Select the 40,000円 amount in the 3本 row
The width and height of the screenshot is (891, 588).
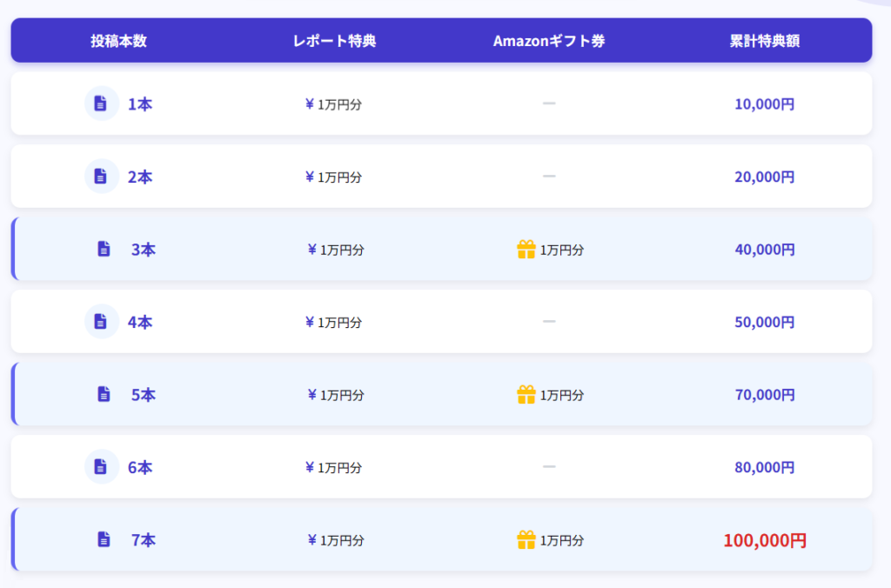pyautogui.click(x=764, y=250)
